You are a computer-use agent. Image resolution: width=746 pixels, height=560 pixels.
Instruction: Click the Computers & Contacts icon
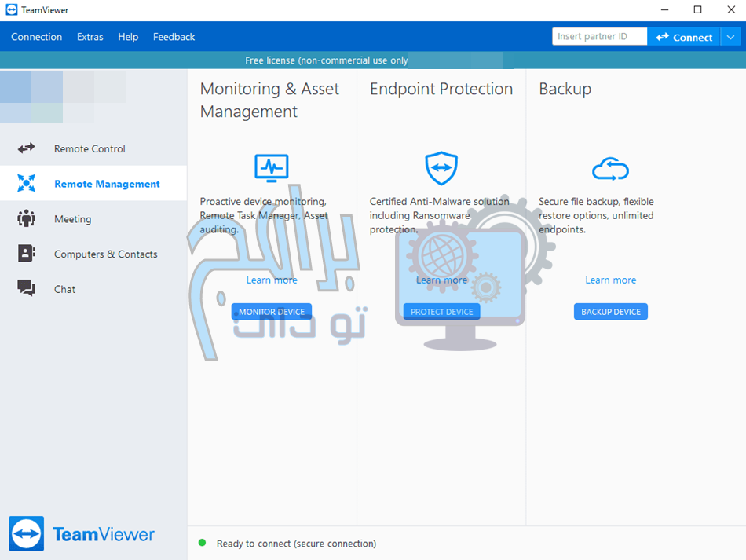coord(27,254)
